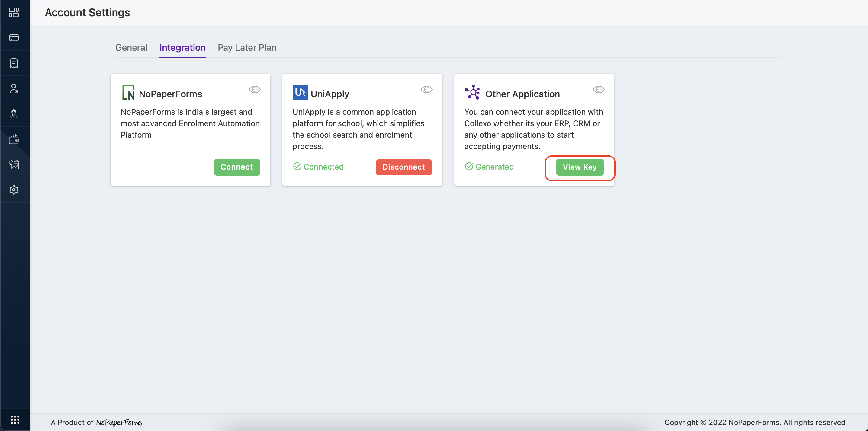Click the Other Application card title
Screen dimensions: 868x431
coord(522,94)
